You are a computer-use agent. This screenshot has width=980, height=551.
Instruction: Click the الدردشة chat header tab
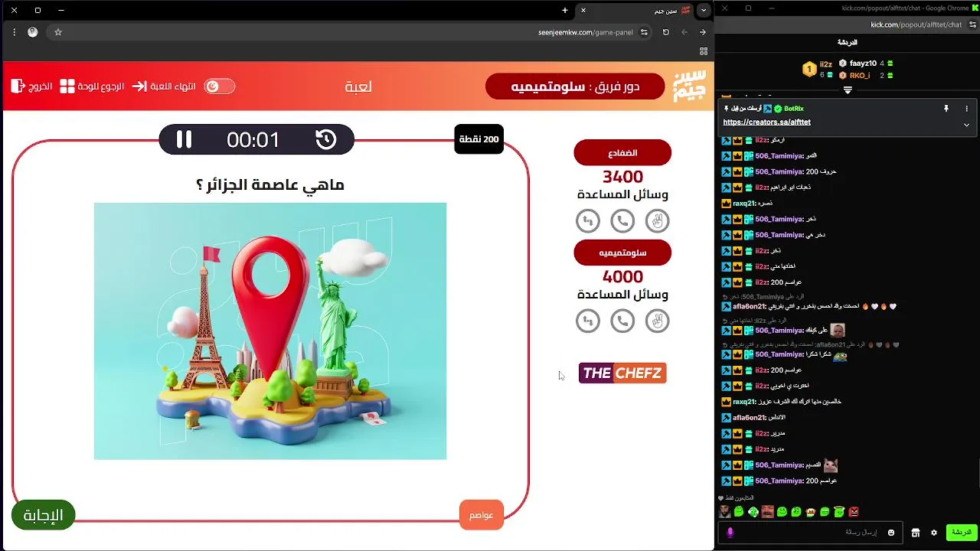click(847, 43)
